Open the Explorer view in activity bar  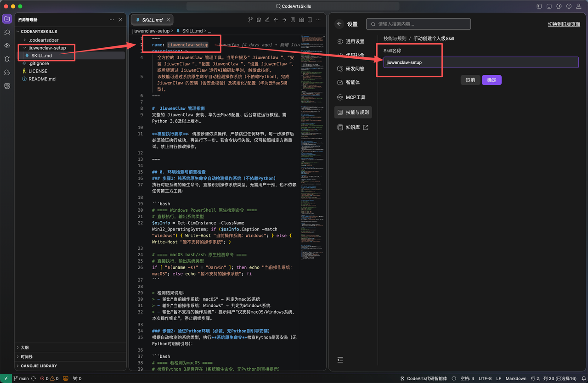7,19
